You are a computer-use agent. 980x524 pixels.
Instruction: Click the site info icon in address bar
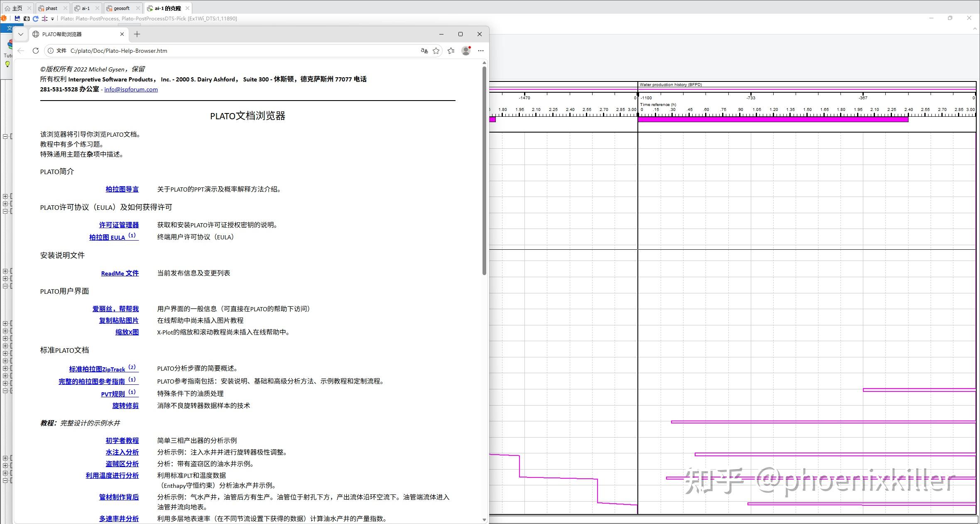(50, 51)
